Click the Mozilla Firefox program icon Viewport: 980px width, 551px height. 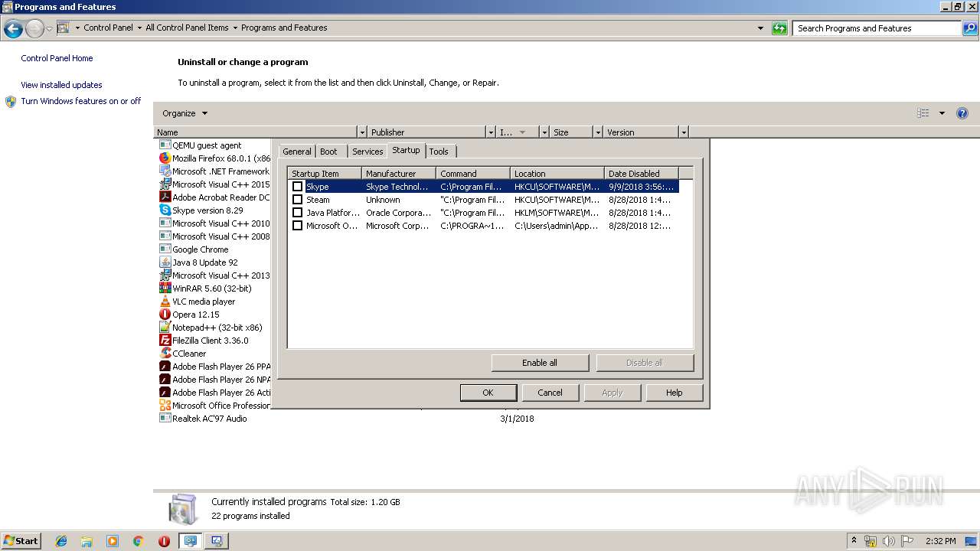click(165, 158)
